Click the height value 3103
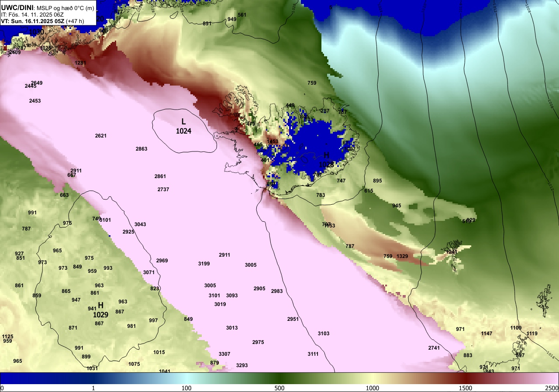The image size is (559, 392). tap(324, 334)
